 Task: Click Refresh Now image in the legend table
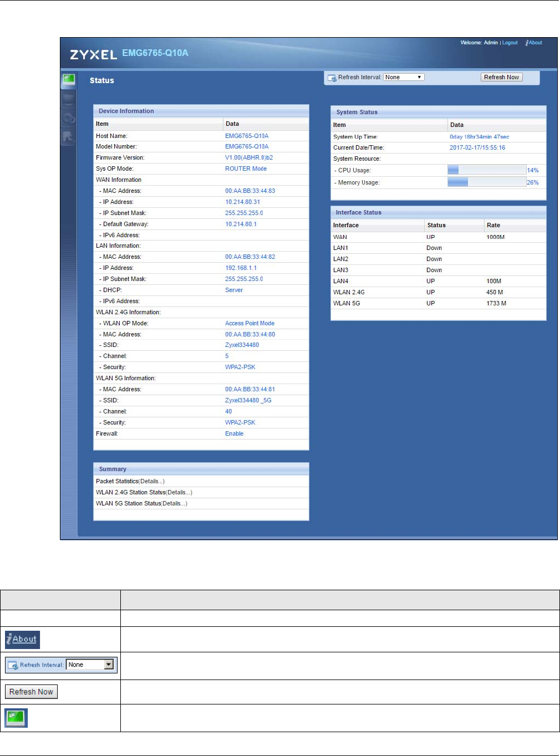[x=31, y=692]
